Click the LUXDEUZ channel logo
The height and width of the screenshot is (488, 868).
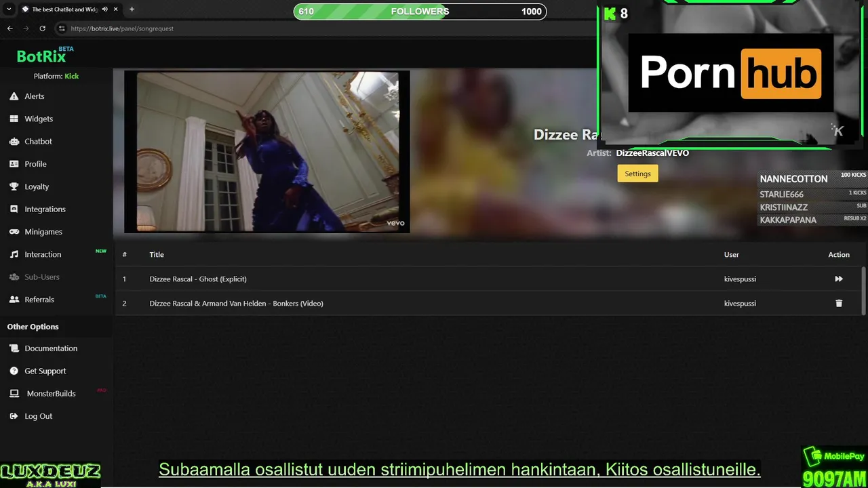(50, 475)
